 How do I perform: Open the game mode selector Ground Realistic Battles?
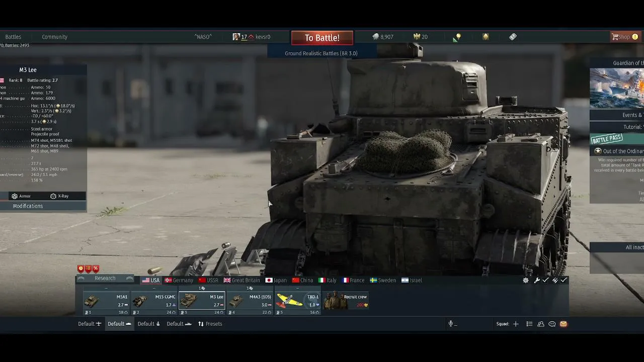(x=321, y=53)
